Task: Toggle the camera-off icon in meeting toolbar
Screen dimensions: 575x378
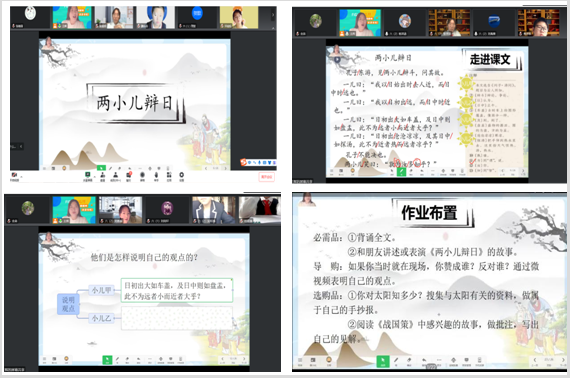Action: pyautogui.click(x=14, y=175)
